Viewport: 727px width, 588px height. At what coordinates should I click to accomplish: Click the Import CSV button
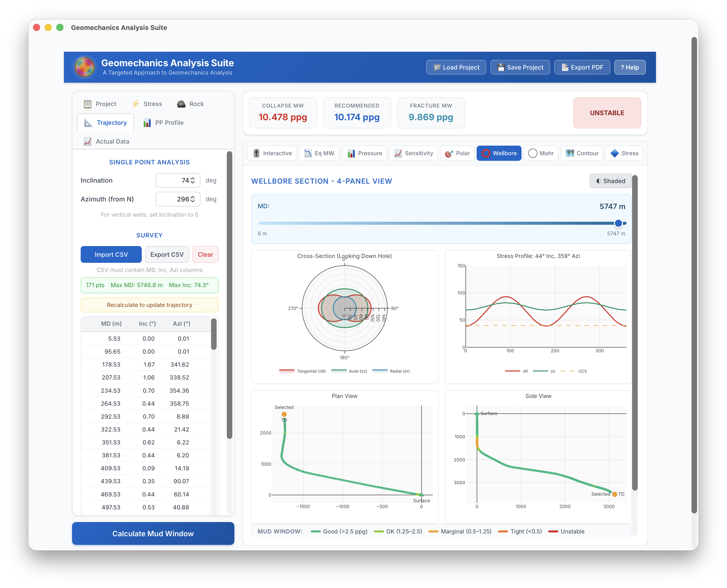tap(111, 254)
